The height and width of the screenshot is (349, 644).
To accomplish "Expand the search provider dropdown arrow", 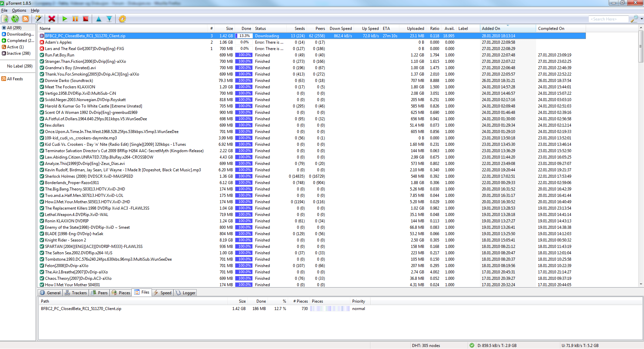I will point(642,19).
